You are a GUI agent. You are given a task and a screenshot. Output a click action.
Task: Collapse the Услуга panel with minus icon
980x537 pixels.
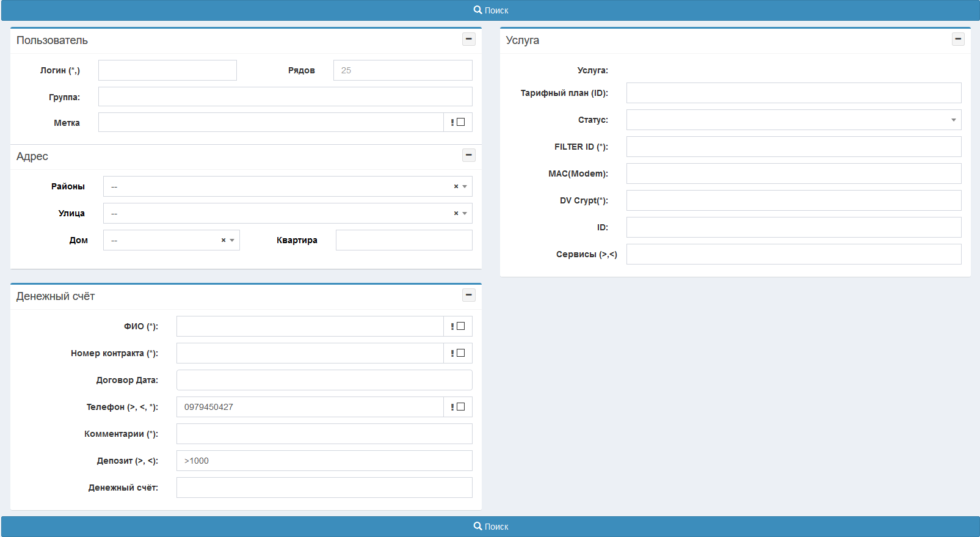click(958, 39)
